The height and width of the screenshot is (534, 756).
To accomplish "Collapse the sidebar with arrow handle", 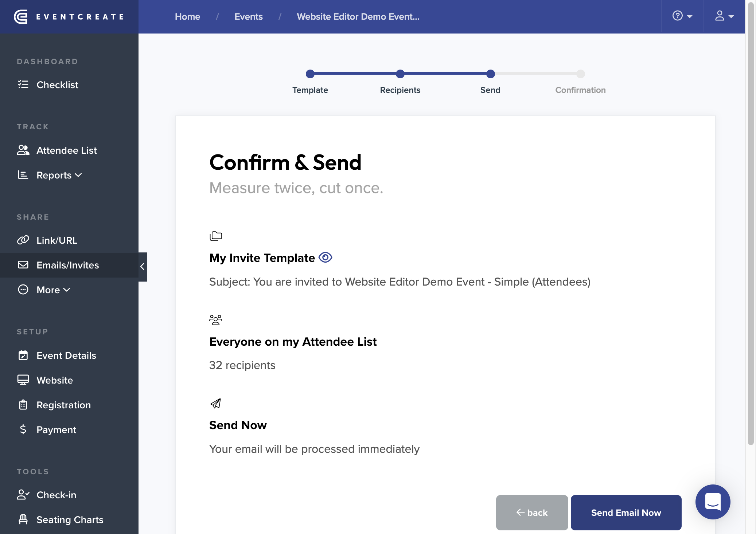I will point(143,267).
